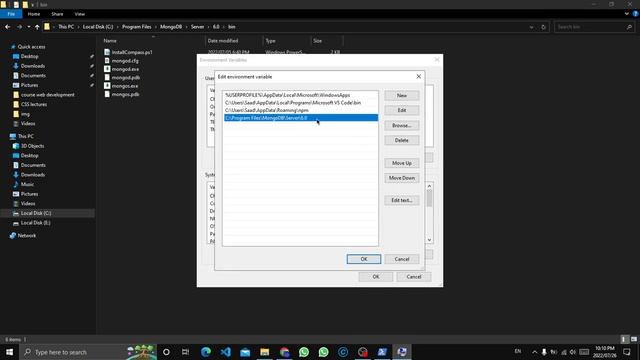Switch to large icons view status bar icon
Image resolution: width=640 pixels, height=360 pixels.
tap(633, 339)
